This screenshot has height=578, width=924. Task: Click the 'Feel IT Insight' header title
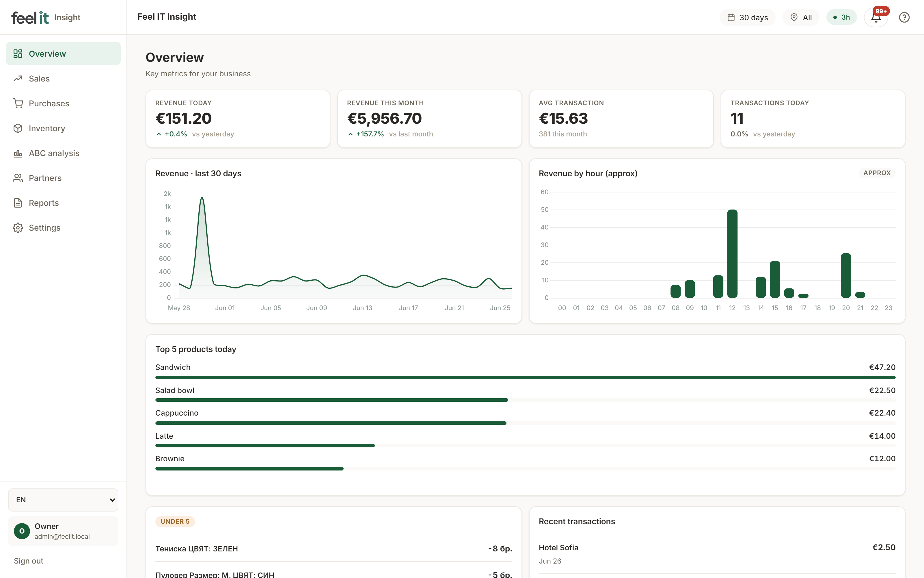[167, 17]
